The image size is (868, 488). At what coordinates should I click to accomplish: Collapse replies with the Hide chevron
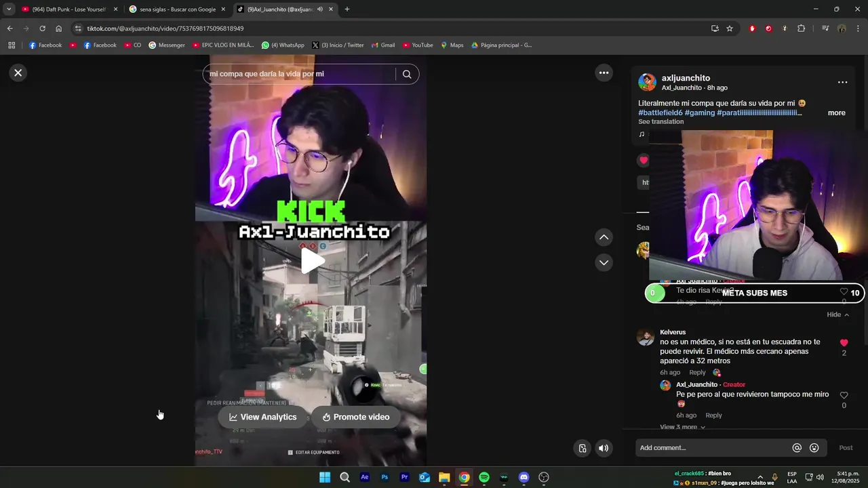click(x=838, y=314)
